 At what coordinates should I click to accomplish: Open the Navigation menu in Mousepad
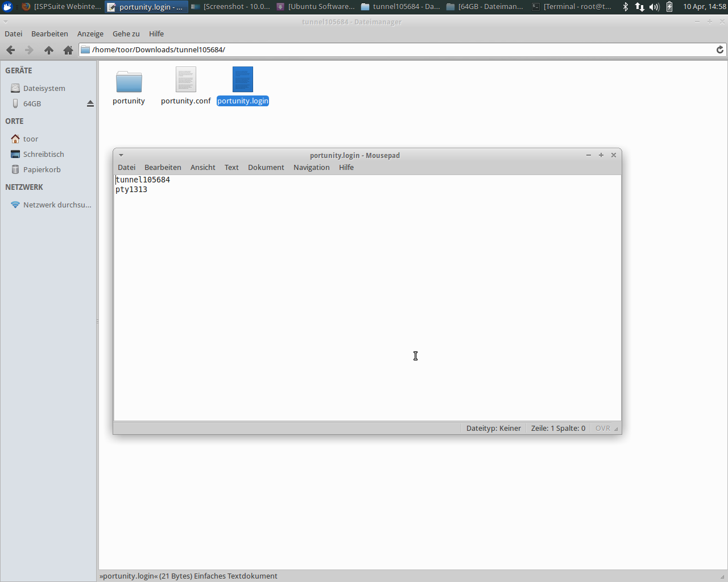[311, 168]
